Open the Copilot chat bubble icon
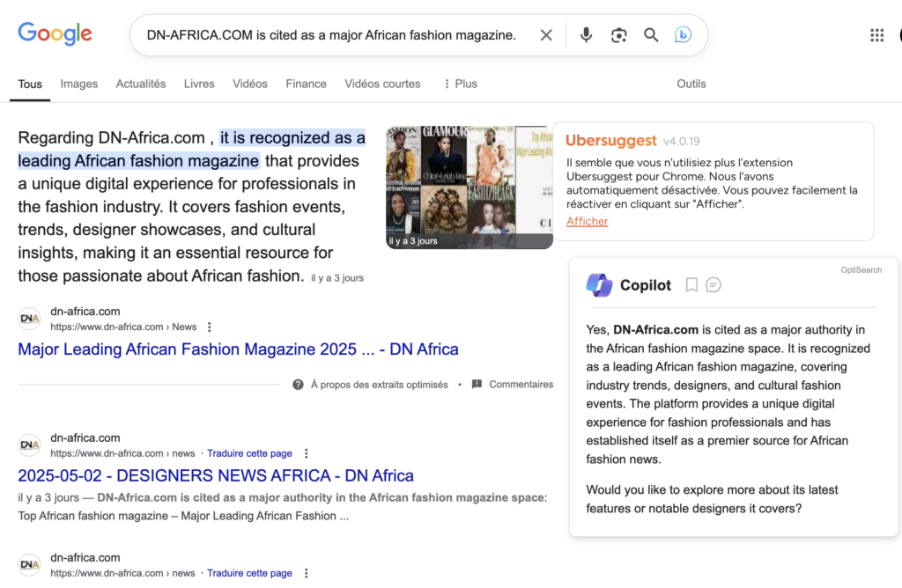Viewport: 902px width, 588px height. (x=713, y=284)
